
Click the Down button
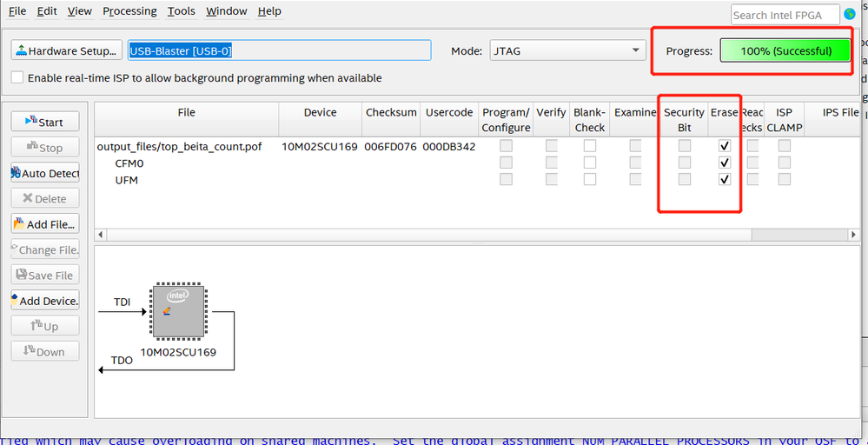point(45,351)
